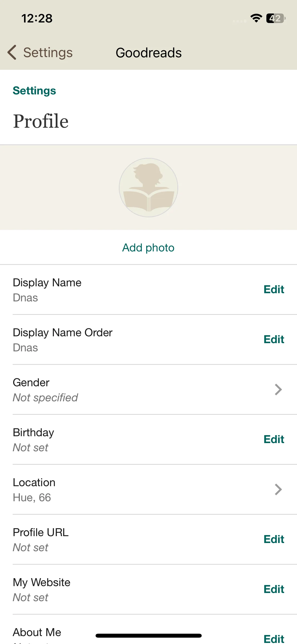Tap the Goodreads title in header
The width and height of the screenshot is (297, 644).
pos(149,53)
